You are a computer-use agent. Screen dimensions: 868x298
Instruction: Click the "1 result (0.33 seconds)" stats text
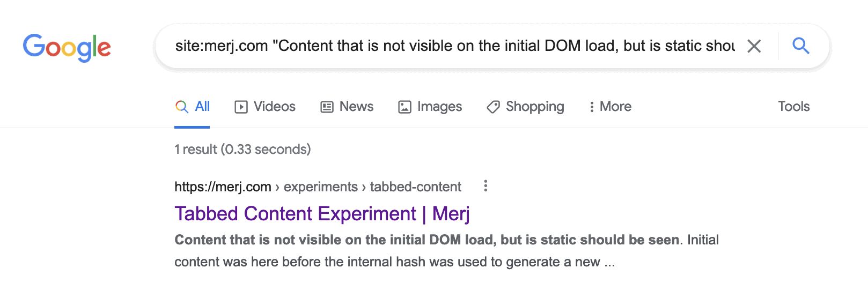tap(242, 150)
